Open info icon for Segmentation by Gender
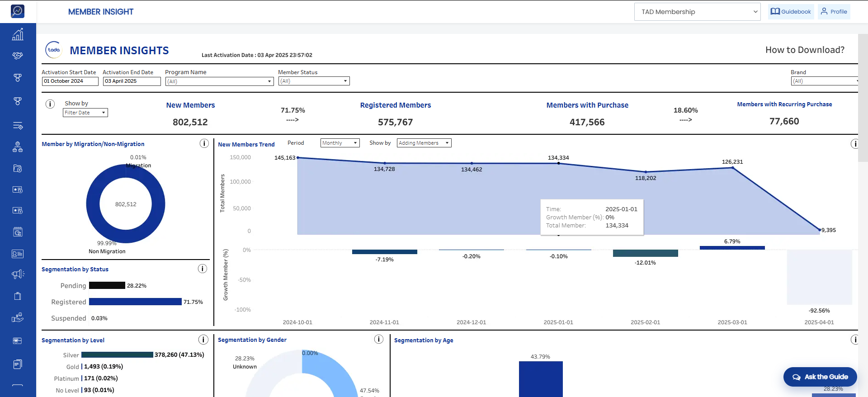868x397 pixels. pyautogui.click(x=379, y=339)
